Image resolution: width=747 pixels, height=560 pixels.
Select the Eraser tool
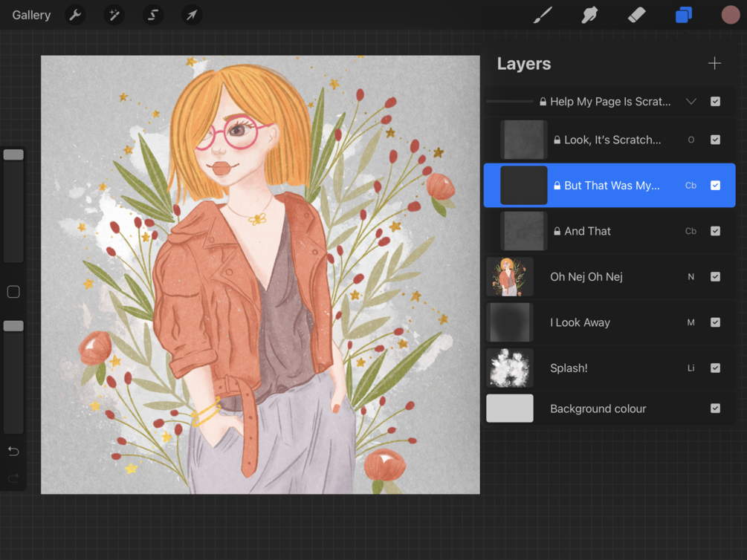pyautogui.click(x=637, y=15)
